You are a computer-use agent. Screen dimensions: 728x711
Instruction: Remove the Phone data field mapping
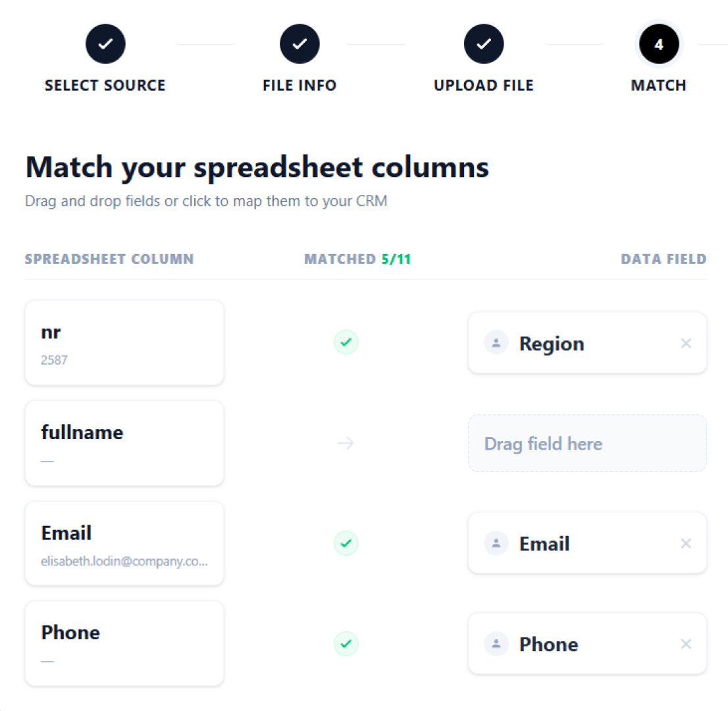[x=686, y=644]
